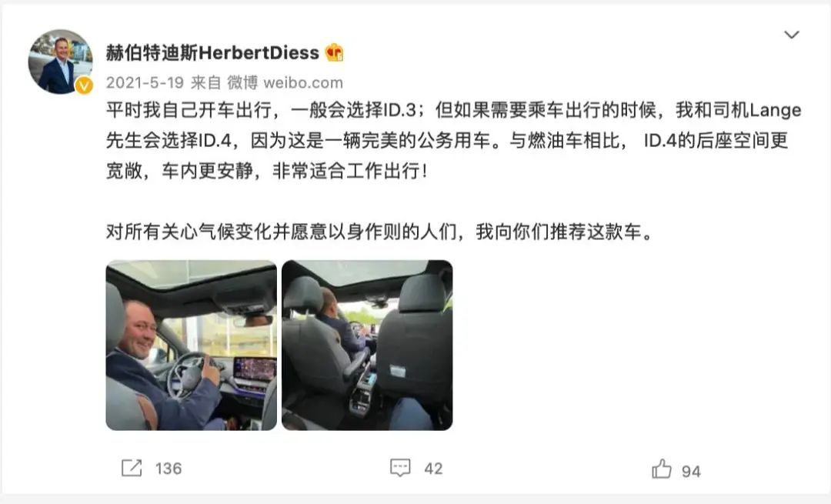Click the repost count 136
The image size is (831, 504).
(169, 469)
